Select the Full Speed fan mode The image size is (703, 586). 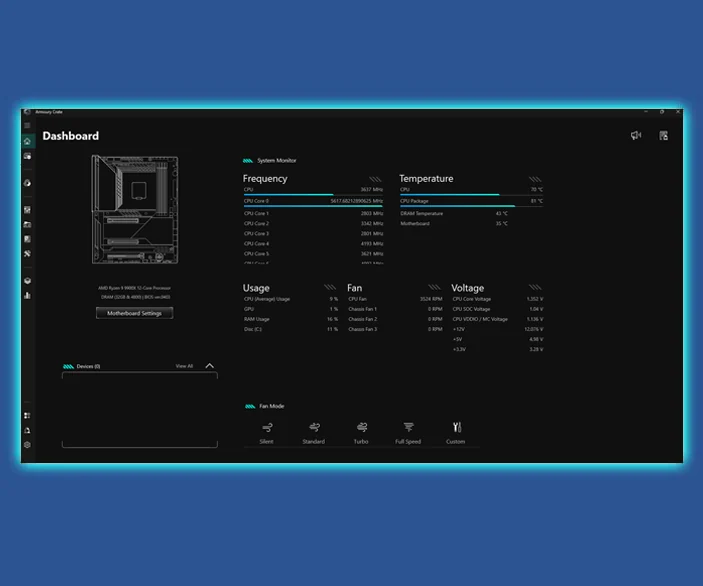pos(408,433)
